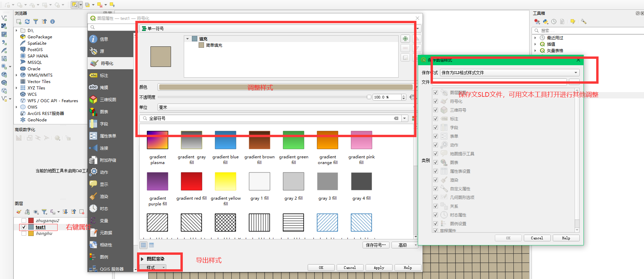Image resolution: width=644 pixels, height=279 pixels.
Task: Click the 保存符号 button
Action: pyautogui.click(x=376, y=245)
